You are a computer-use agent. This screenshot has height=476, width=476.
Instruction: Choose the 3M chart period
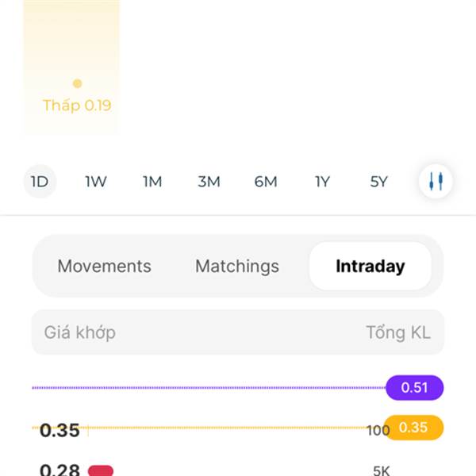click(209, 182)
